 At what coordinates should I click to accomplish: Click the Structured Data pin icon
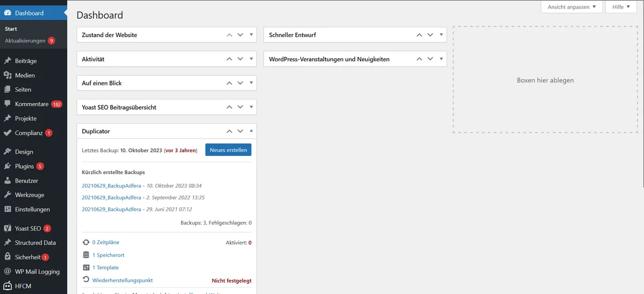(8, 242)
